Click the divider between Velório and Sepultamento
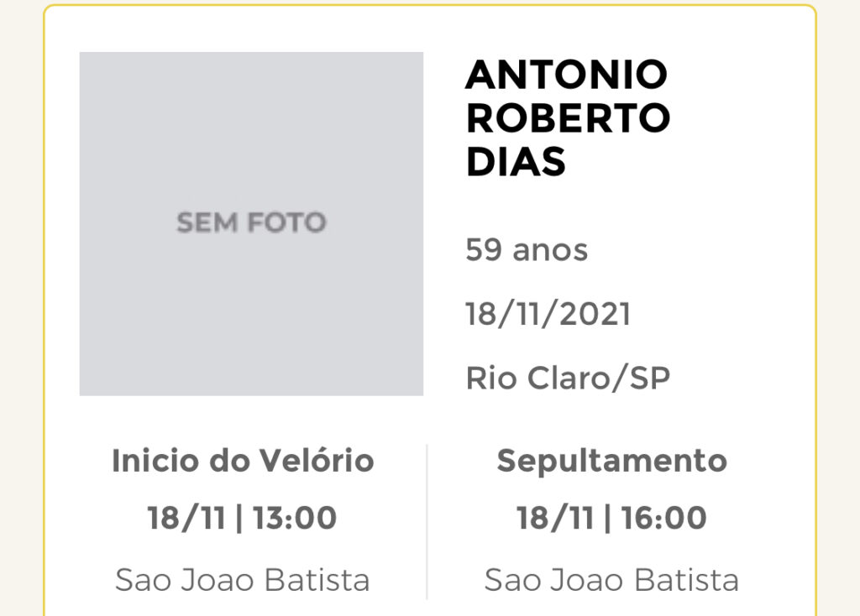This screenshot has height=616, width=860. [x=427, y=522]
